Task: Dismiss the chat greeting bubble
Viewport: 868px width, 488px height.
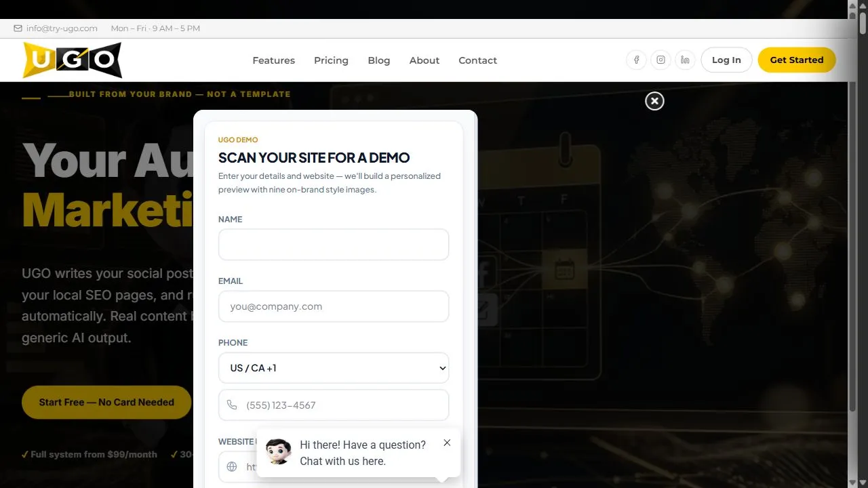Action: pos(447,443)
